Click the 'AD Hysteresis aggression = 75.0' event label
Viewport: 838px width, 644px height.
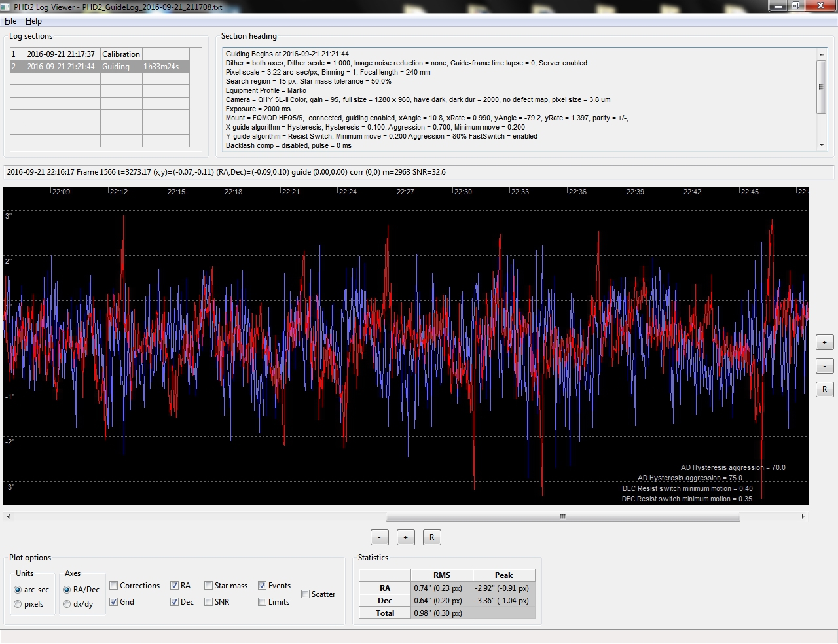click(690, 478)
